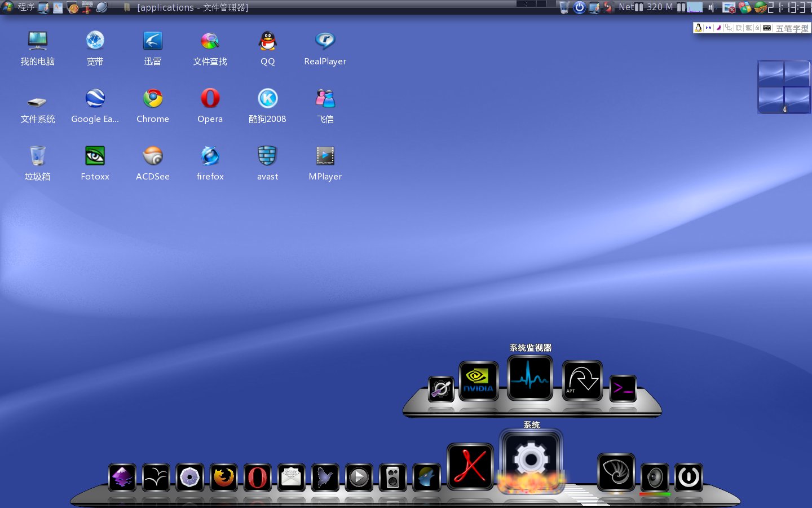
Task: Open 系统监视器 heartbeat icon in sub-dock
Action: click(530, 378)
